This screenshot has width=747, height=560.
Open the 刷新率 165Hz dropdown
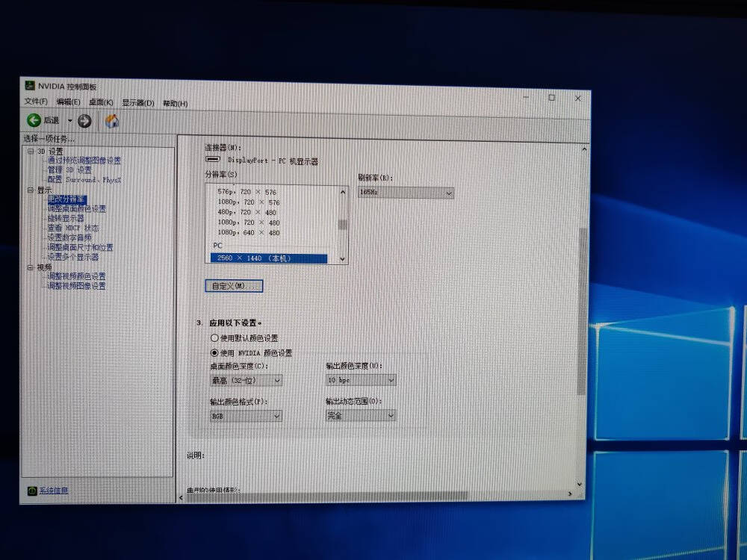[x=406, y=193]
